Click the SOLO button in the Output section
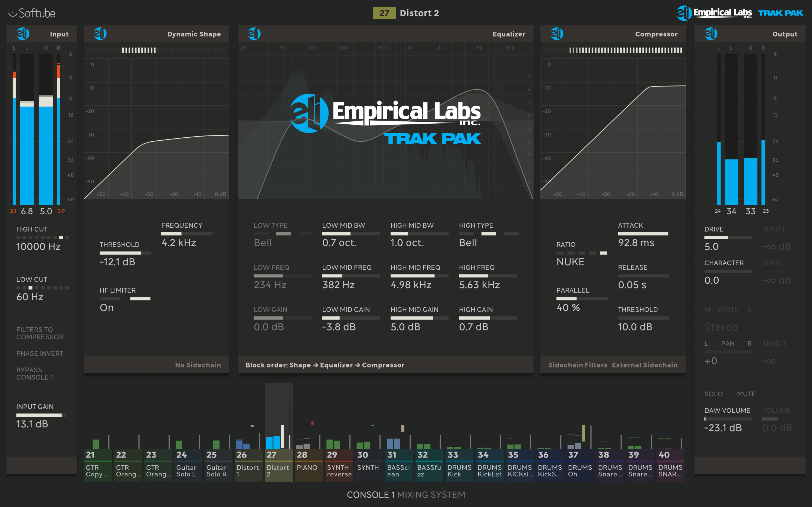 pos(714,394)
